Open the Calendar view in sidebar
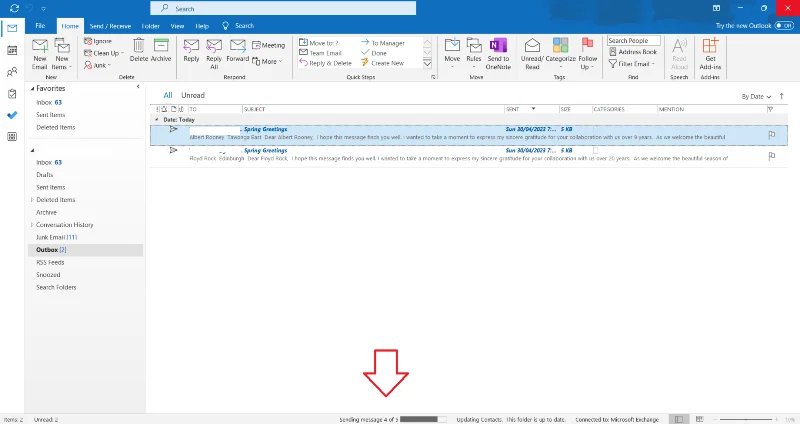The height and width of the screenshot is (424, 800). [x=12, y=50]
